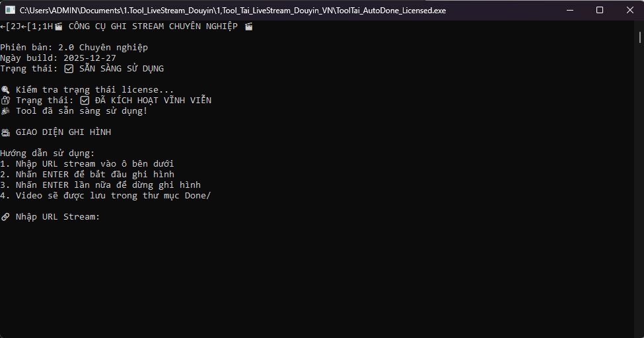
Task: Click the magnifier icon beside Kiểm tra trạng thái
Action: click(5, 90)
